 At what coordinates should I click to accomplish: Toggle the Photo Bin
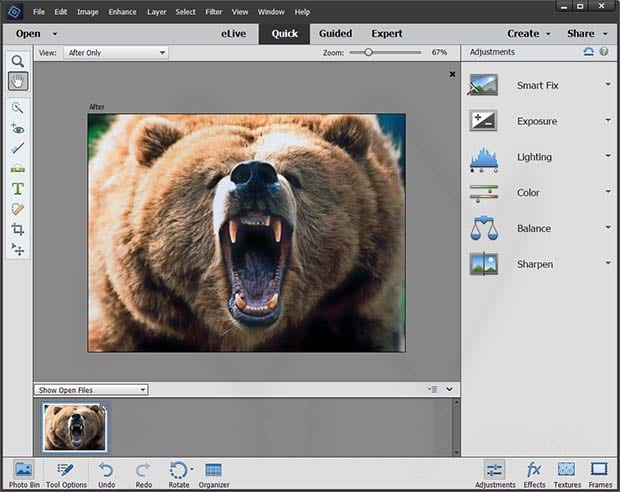[24, 474]
